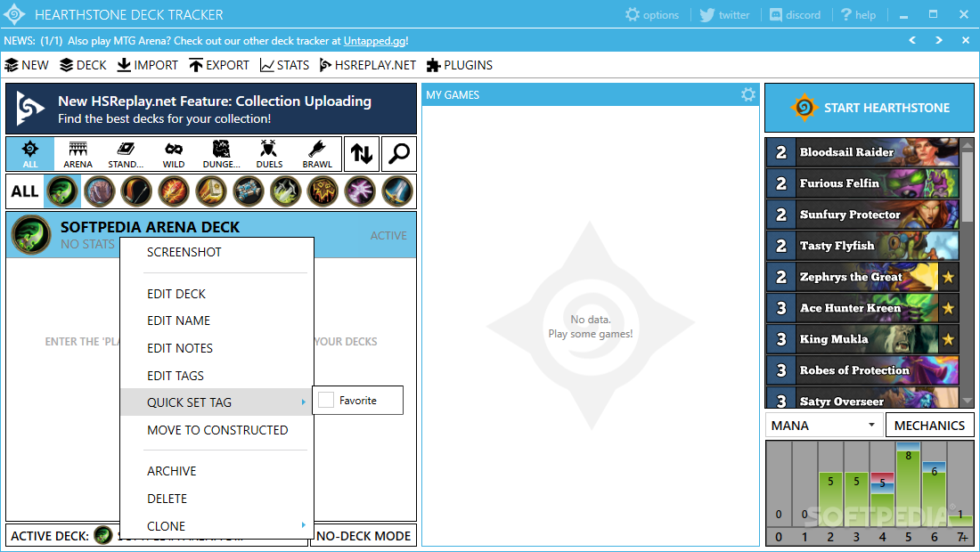Select Zephrys the Great card
The height and width of the screenshot is (552, 980).
tap(862, 277)
